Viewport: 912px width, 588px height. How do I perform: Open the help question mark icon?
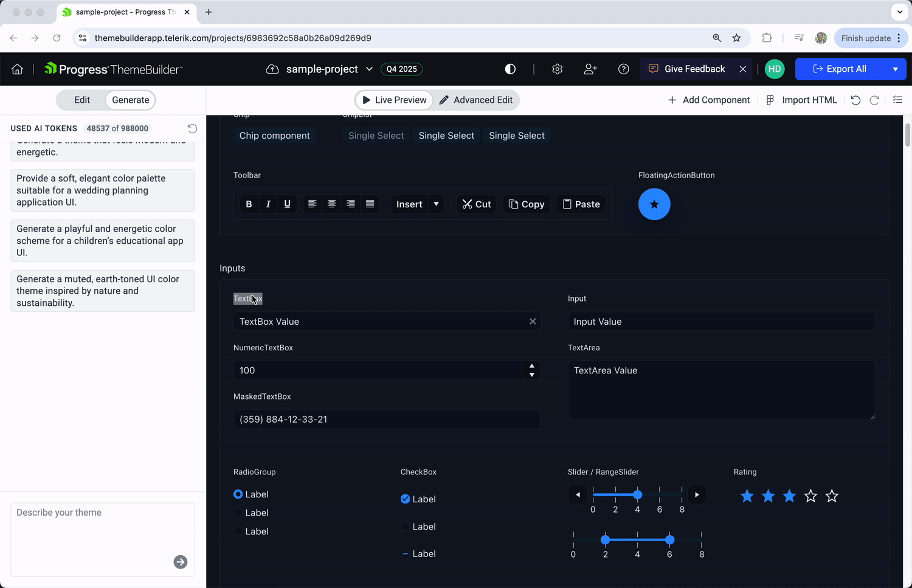(623, 69)
